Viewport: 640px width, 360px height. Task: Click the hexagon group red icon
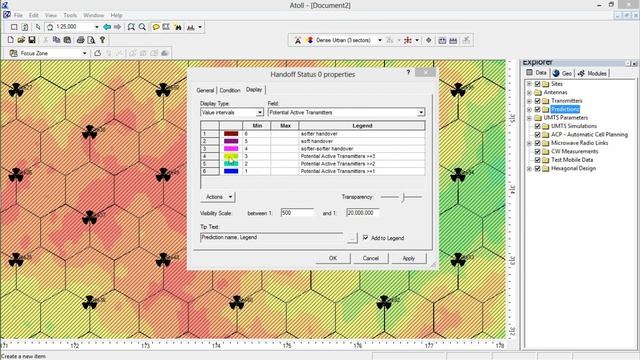408,40
